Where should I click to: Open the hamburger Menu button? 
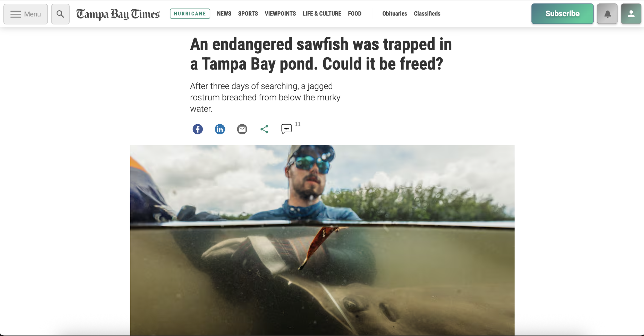click(26, 14)
